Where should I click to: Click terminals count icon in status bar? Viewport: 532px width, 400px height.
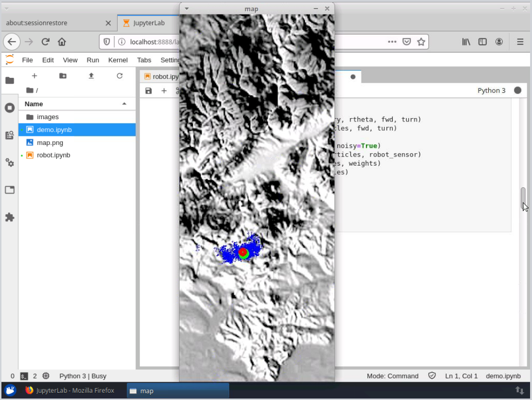[x=24, y=376]
